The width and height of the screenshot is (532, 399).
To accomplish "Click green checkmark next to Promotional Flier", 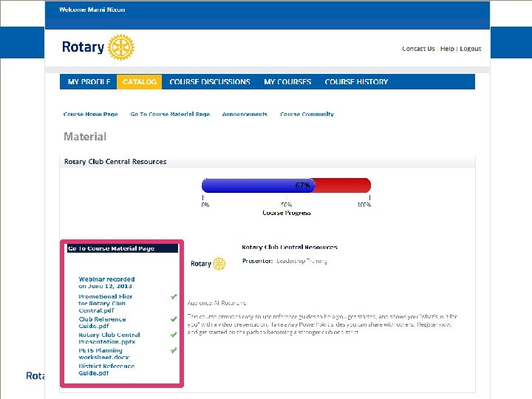I will click(174, 296).
